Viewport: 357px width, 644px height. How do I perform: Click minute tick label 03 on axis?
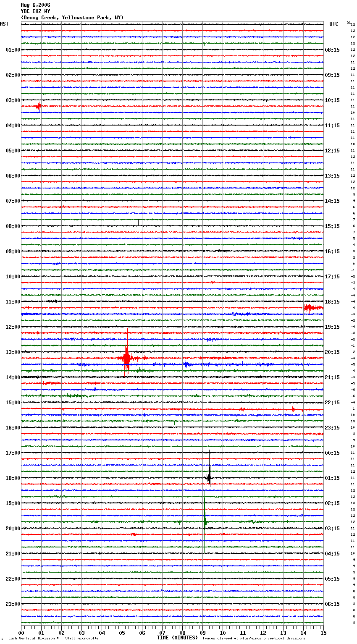click(x=81, y=633)
